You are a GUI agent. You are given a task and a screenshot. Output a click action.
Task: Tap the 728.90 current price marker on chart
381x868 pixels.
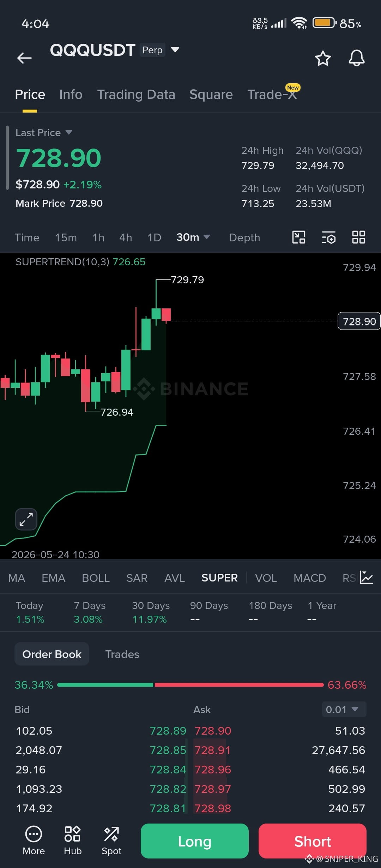(359, 321)
